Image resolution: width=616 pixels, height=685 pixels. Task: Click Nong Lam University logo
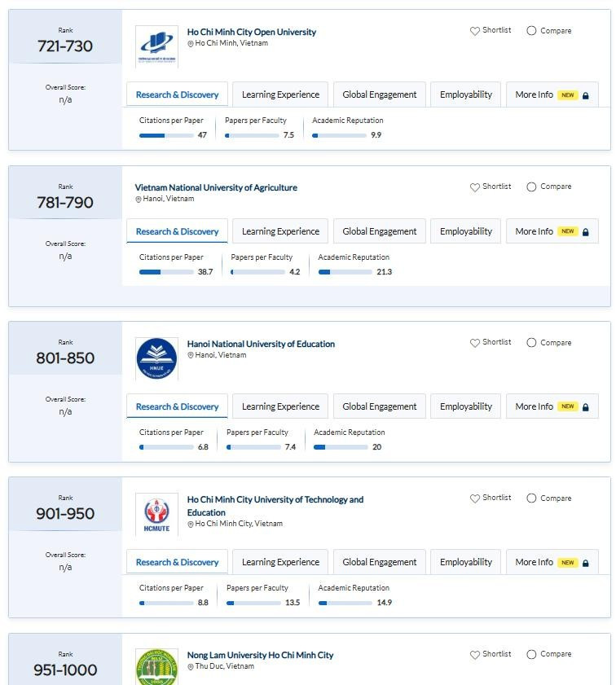tap(156, 667)
